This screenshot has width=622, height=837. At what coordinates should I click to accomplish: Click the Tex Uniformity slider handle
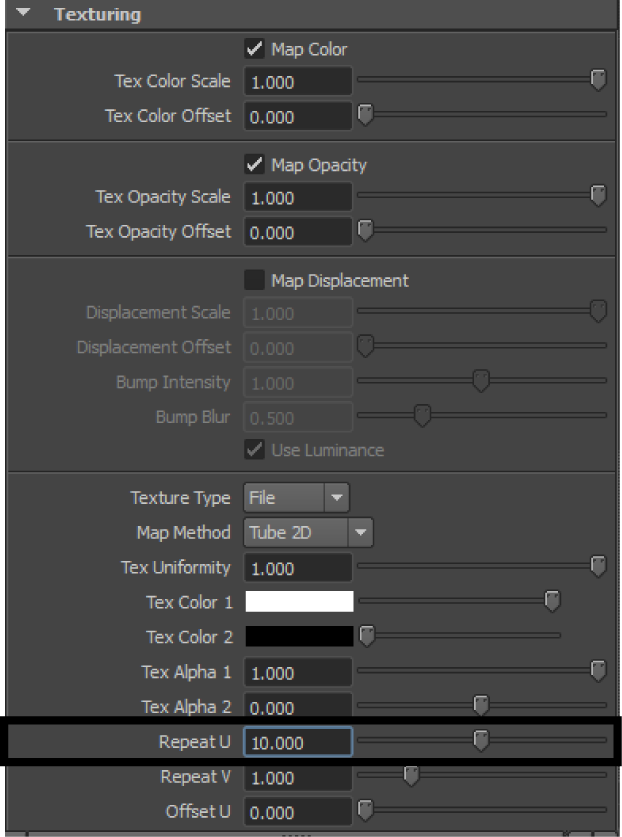[599, 566]
